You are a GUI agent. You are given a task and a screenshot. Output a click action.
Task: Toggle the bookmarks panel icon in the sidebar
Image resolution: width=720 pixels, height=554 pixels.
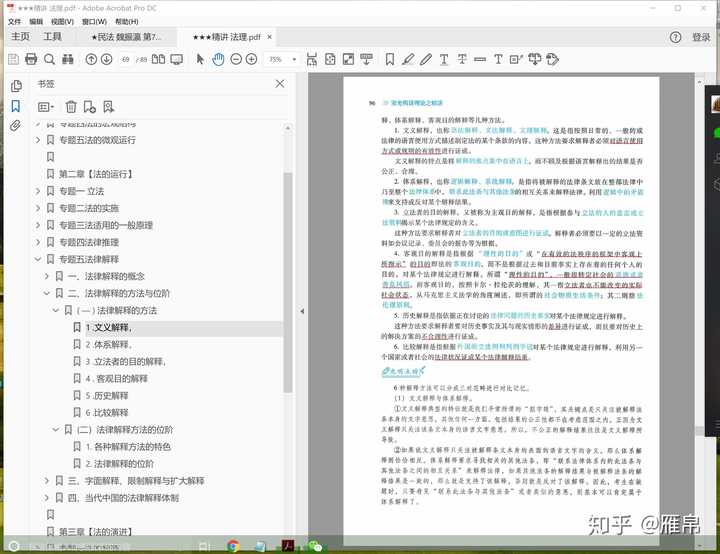click(15, 106)
